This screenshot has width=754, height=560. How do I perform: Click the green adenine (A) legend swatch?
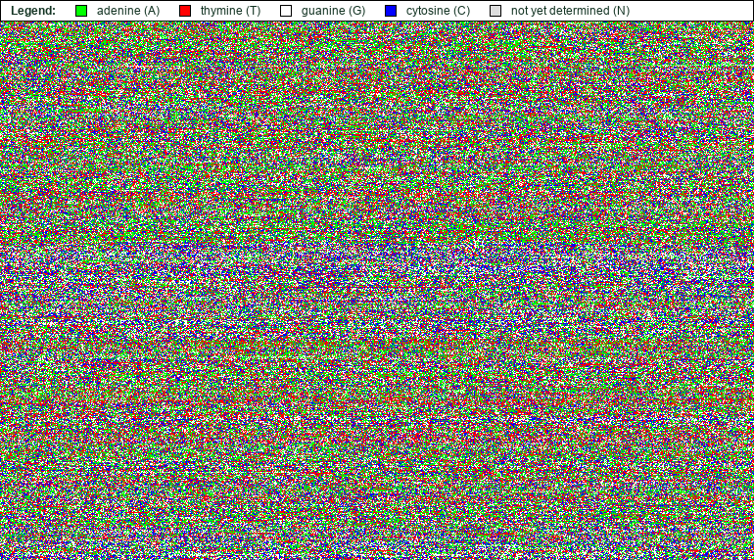click(81, 11)
